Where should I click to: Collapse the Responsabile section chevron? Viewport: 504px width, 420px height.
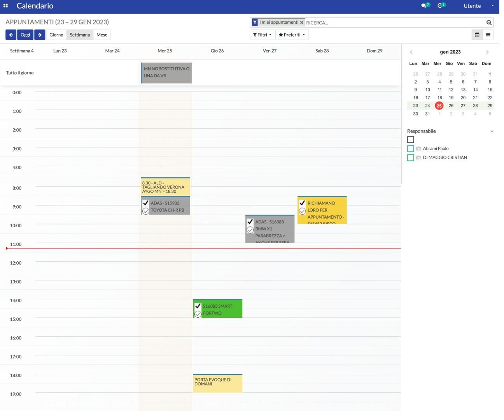pyautogui.click(x=492, y=131)
